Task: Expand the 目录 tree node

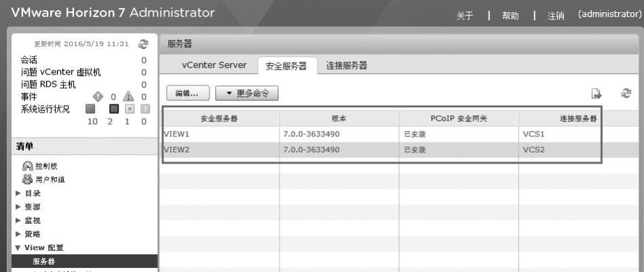Action: [19, 193]
